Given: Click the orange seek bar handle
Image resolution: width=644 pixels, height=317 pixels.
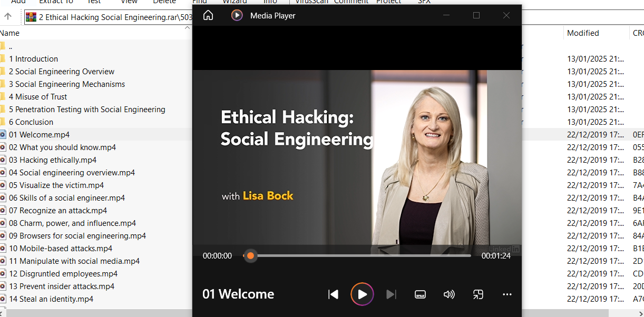Looking at the screenshot, I should click(251, 256).
